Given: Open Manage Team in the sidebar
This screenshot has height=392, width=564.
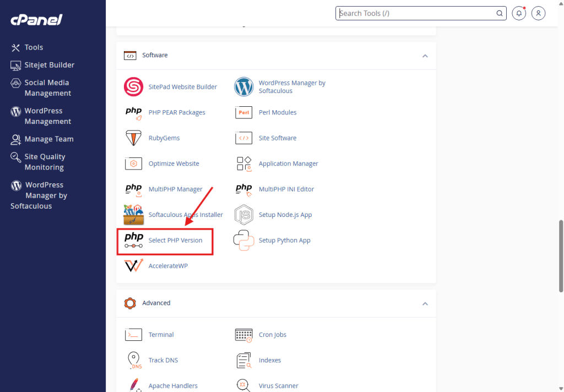Looking at the screenshot, I should (48, 139).
